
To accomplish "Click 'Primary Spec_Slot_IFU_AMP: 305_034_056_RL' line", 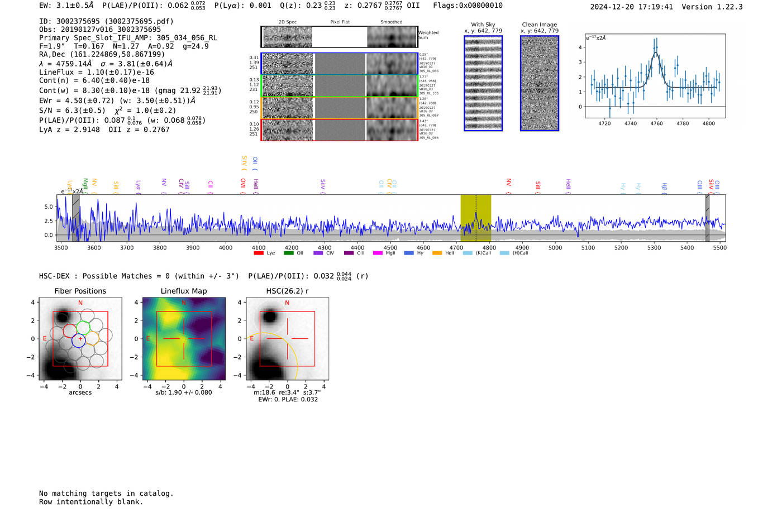I will (128, 38).
